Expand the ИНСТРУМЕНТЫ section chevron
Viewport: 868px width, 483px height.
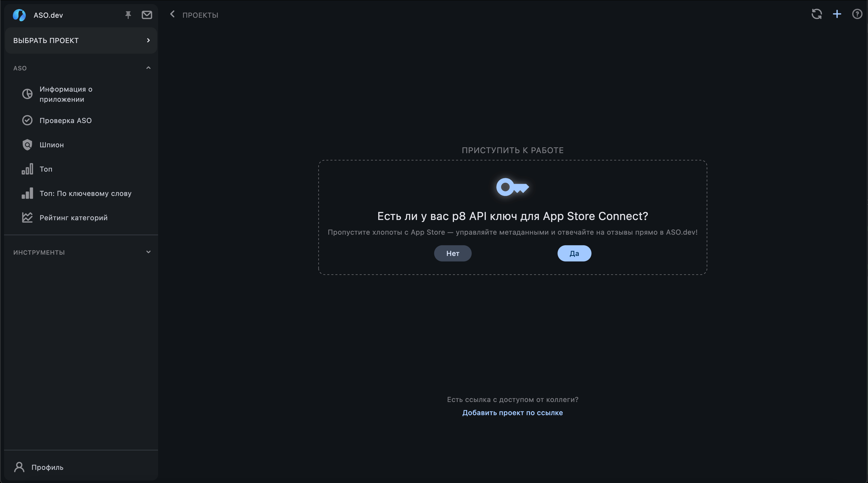coord(148,252)
